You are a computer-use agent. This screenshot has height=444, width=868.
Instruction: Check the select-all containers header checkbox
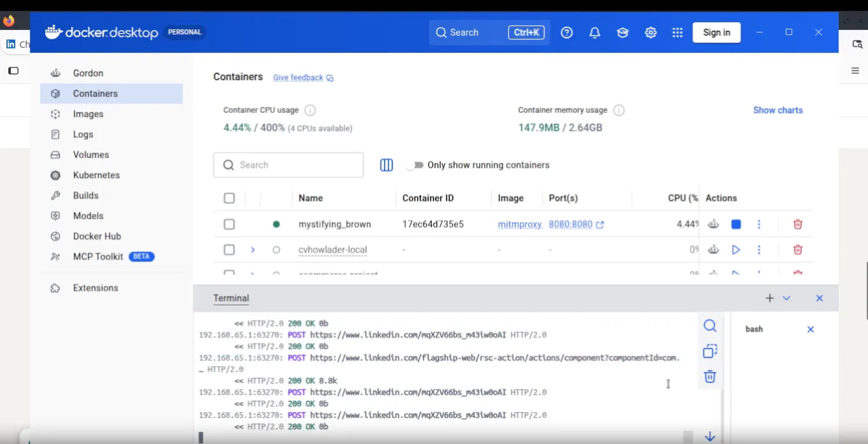click(229, 198)
